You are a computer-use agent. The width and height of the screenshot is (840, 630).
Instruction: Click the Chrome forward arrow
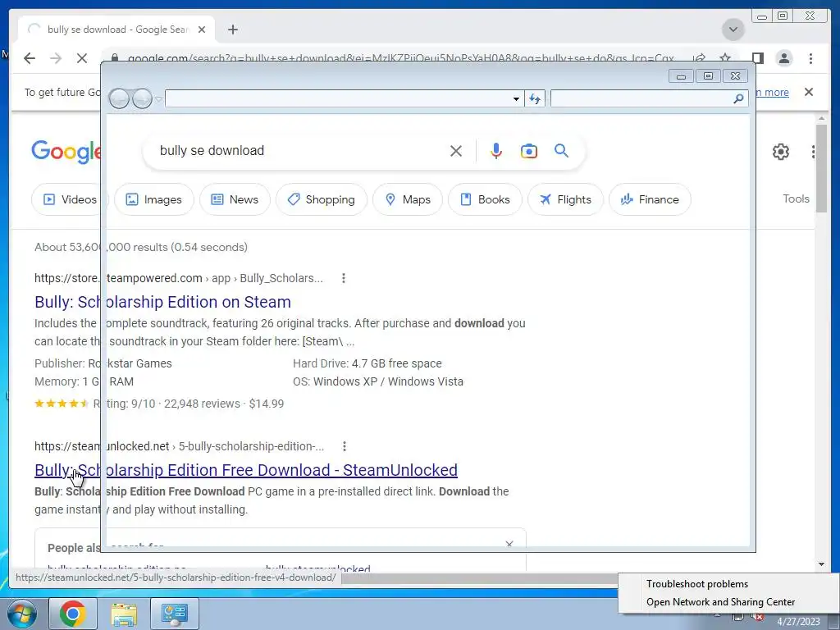tap(56, 58)
